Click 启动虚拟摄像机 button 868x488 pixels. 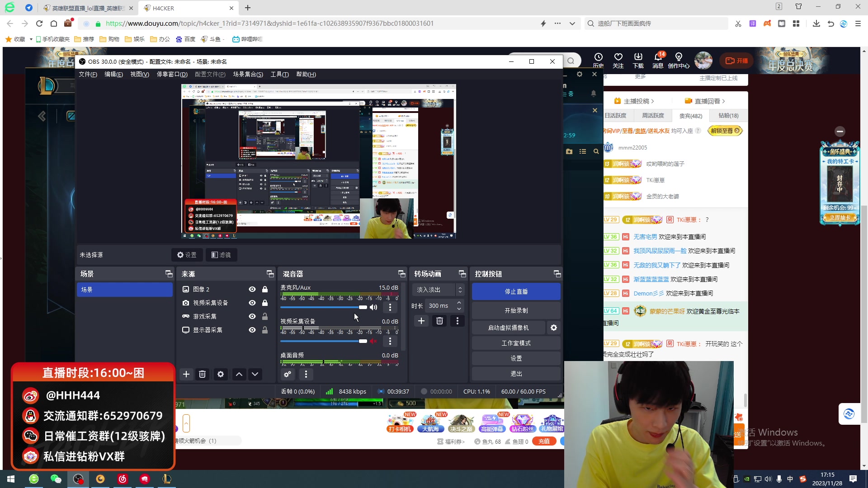point(508,328)
